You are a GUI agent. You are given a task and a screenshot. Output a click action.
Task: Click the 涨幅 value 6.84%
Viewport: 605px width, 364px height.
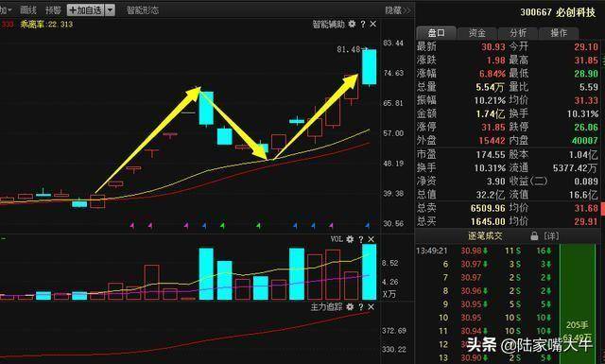pos(493,74)
